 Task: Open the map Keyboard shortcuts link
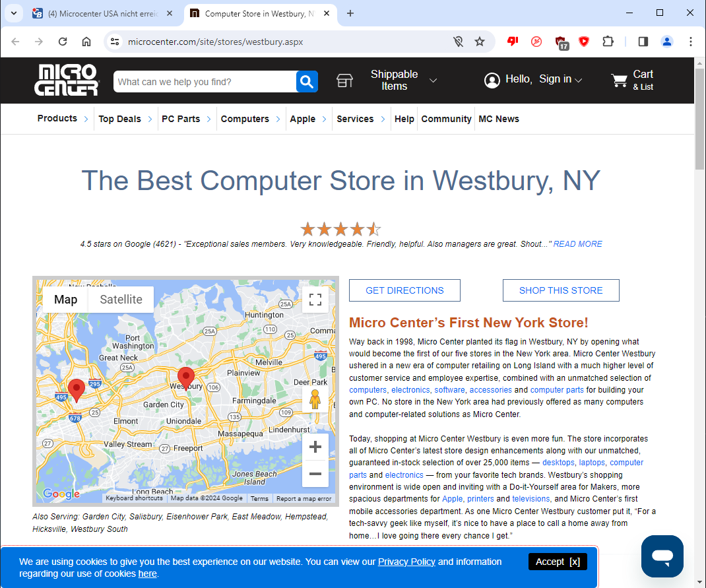coord(134,498)
